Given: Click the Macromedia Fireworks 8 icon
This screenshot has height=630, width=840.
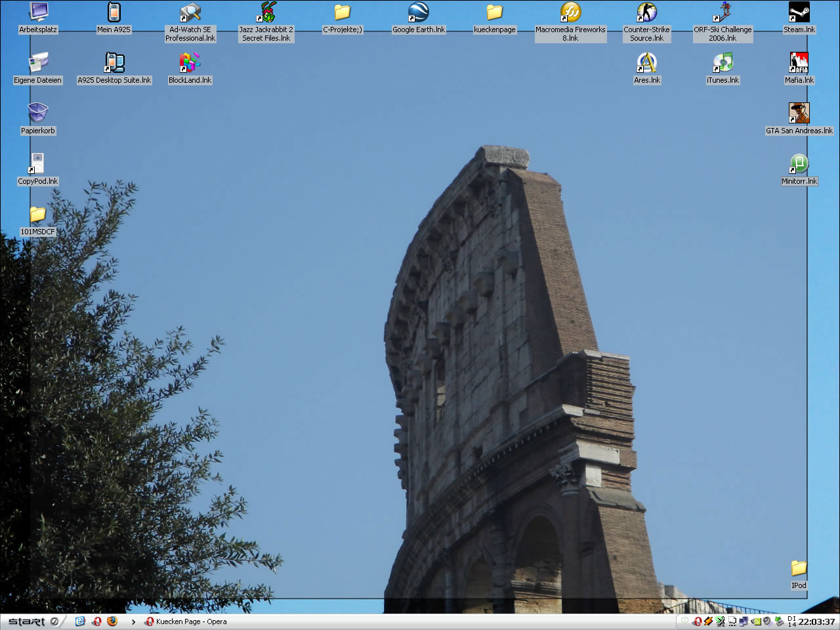Looking at the screenshot, I should click(570, 12).
